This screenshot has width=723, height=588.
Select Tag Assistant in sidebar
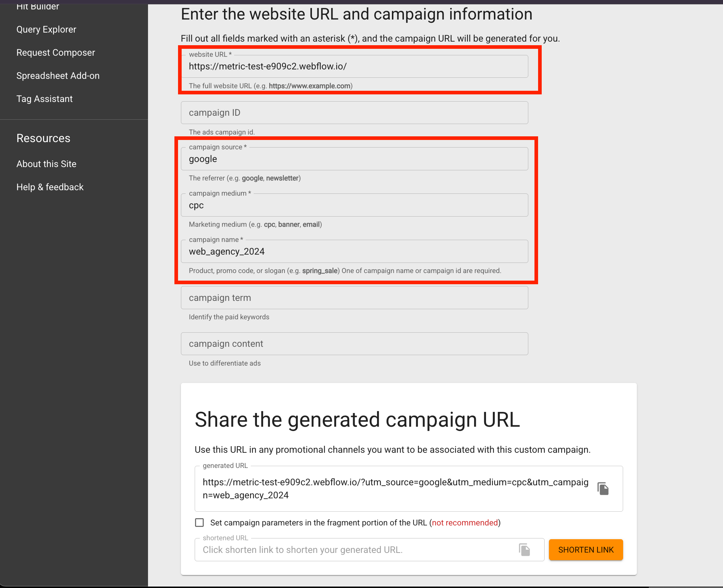point(45,99)
